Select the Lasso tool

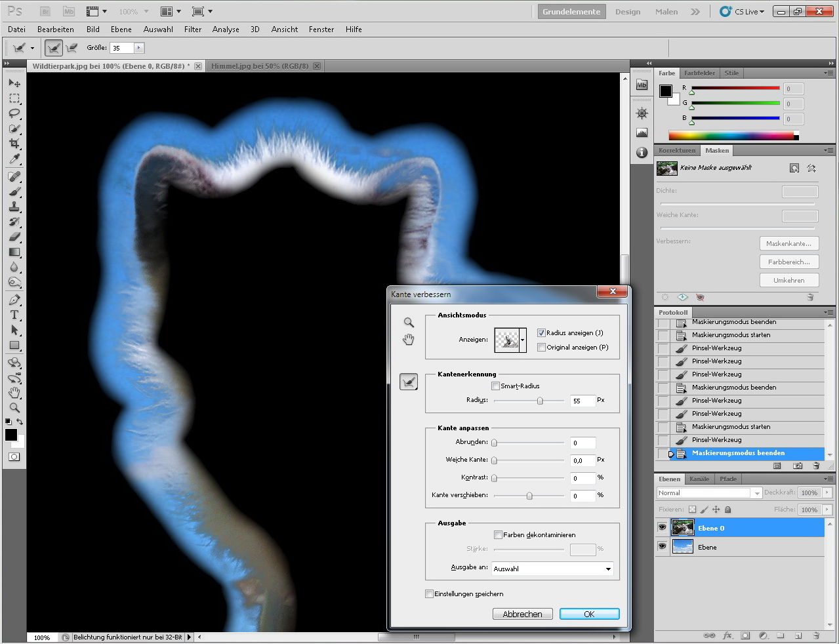pyautogui.click(x=14, y=113)
